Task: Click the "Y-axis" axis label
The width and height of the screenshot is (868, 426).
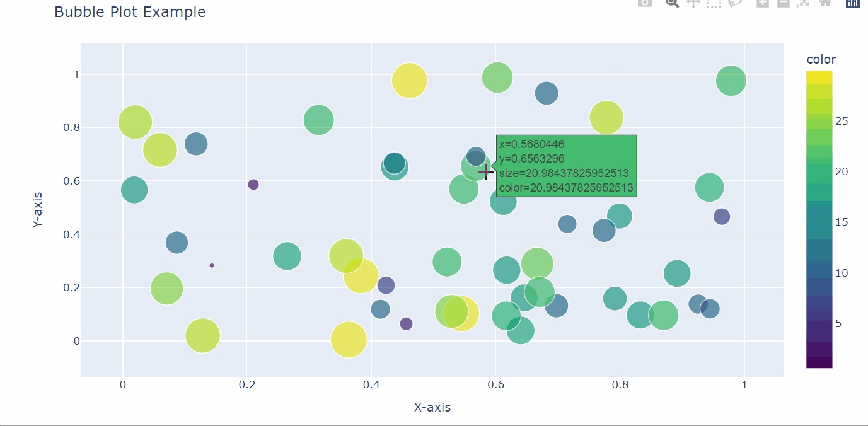Action: coord(38,210)
